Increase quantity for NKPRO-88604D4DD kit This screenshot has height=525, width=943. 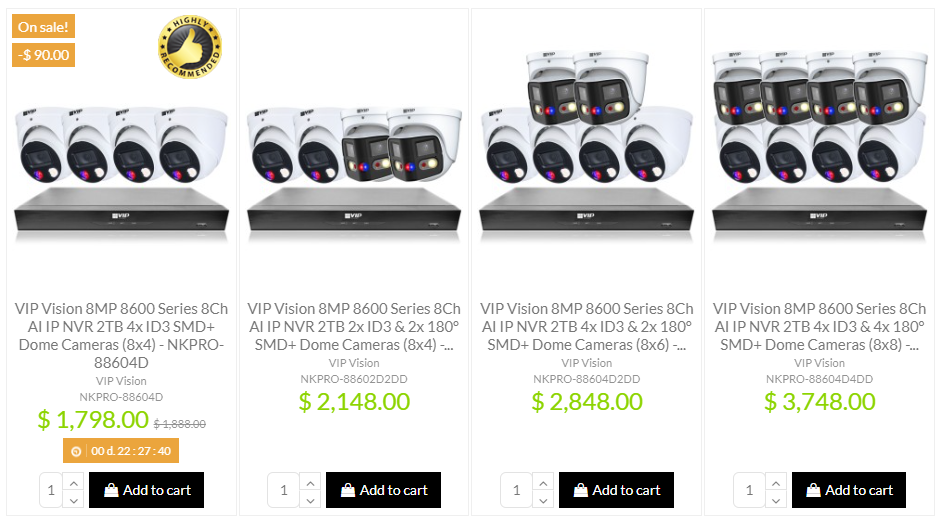point(776,483)
